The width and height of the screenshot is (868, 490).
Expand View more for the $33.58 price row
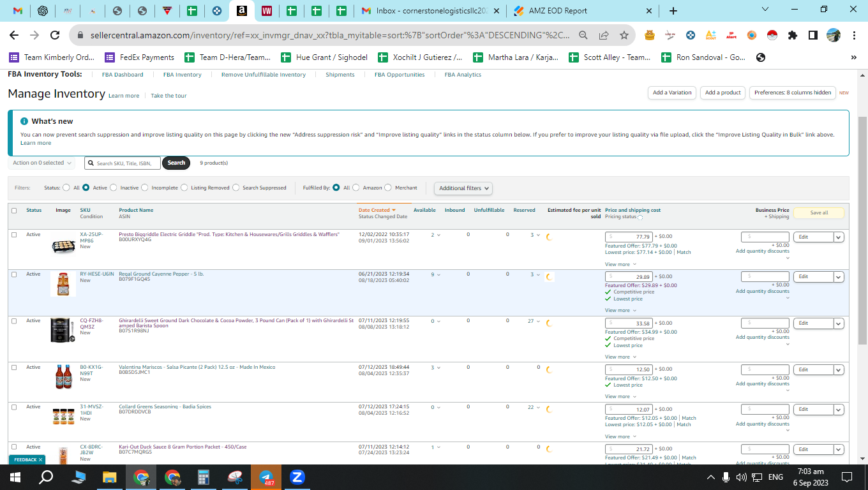[x=620, y=357]
